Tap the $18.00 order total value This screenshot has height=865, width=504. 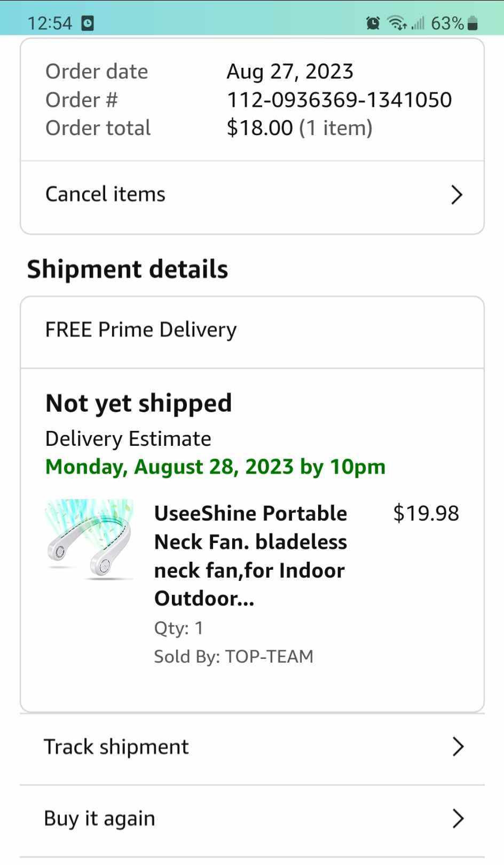259,128
